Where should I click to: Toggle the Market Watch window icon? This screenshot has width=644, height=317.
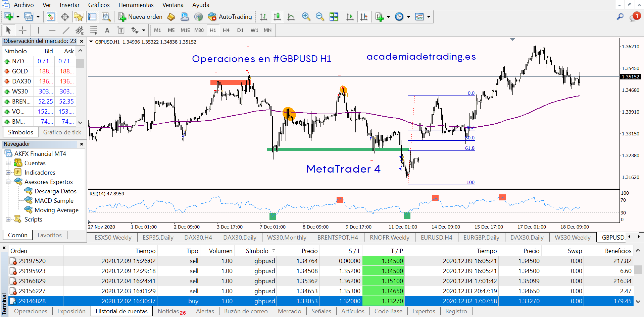point(51,16)
